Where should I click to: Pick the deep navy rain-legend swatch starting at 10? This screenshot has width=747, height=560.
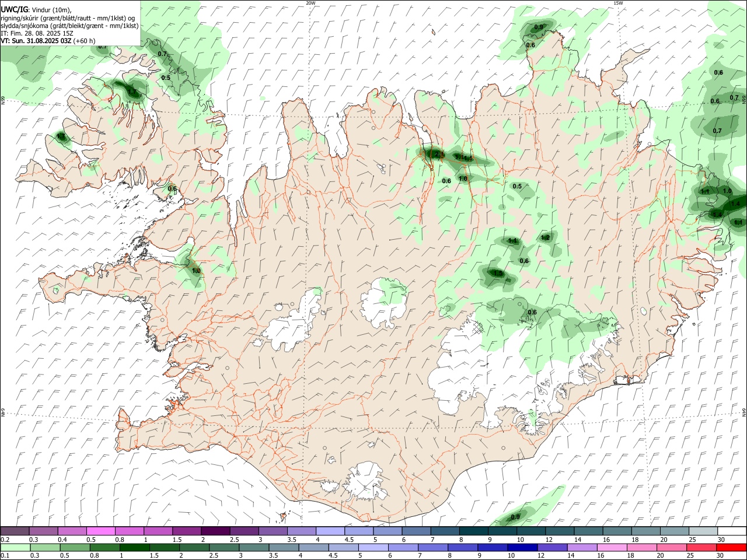[x=521, y=547]
